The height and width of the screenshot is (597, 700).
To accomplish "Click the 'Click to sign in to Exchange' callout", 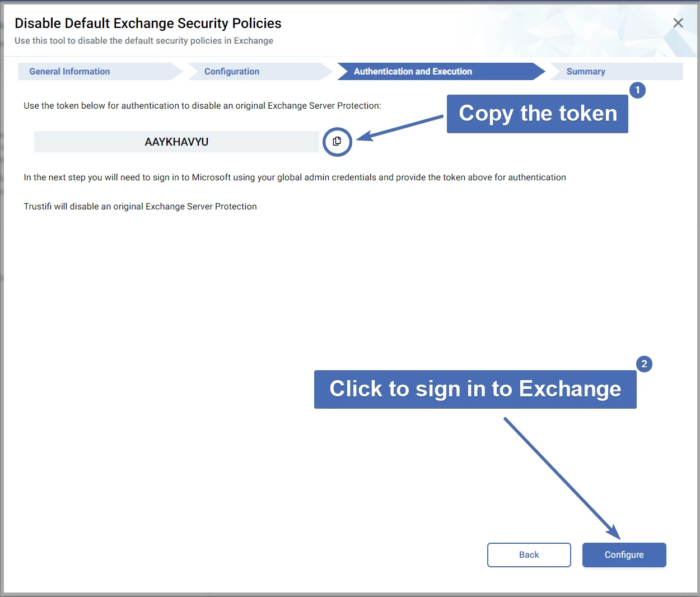I will [x=475, y=389].
